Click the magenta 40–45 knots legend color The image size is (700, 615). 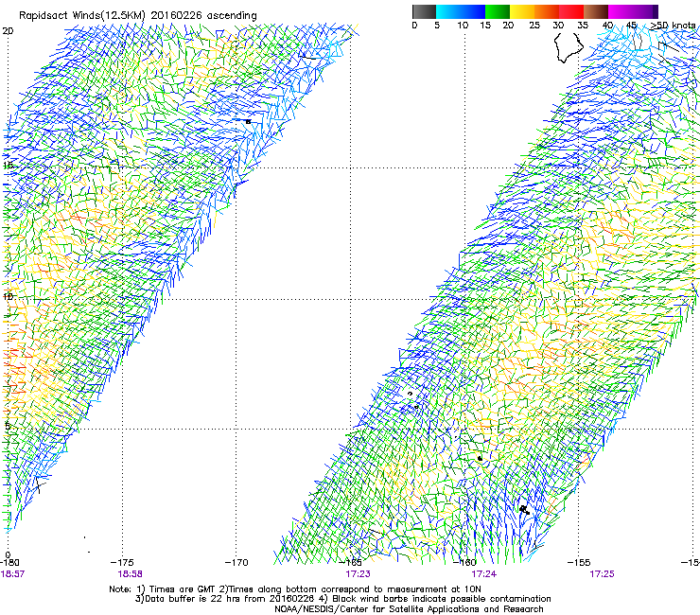pyautogui.click(x=621, y=11)
